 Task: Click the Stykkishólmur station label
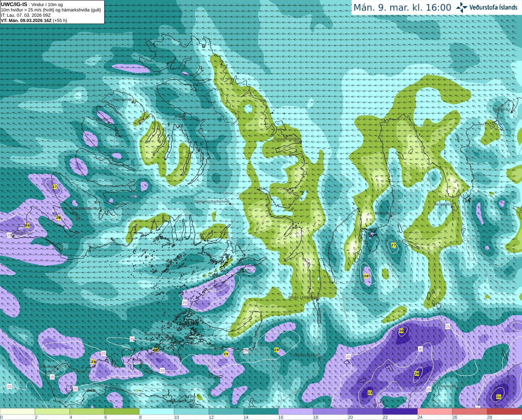[x=156, y=334]
